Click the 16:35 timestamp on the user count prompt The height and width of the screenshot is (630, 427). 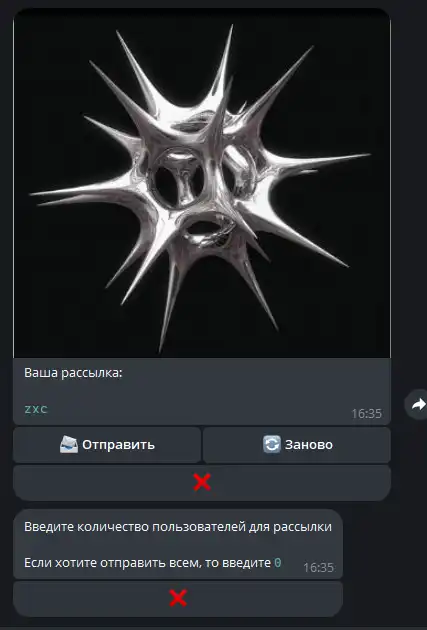click(318, 567)
